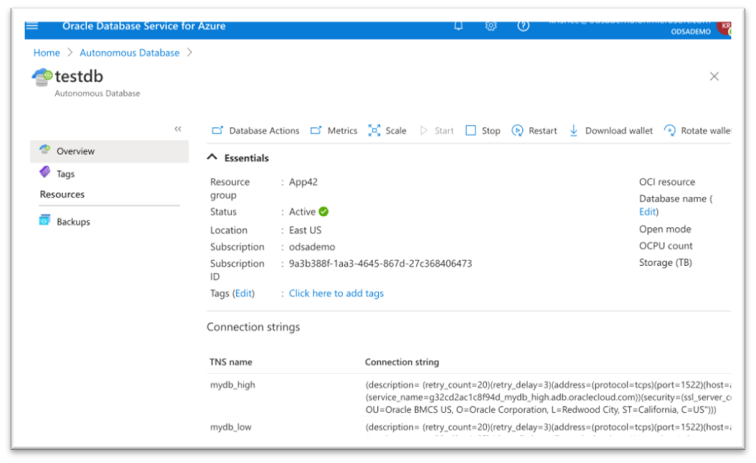Viewport: 756px width, 463px height.
Task: Click the green Active status icon
Action: tap(324, 211)
